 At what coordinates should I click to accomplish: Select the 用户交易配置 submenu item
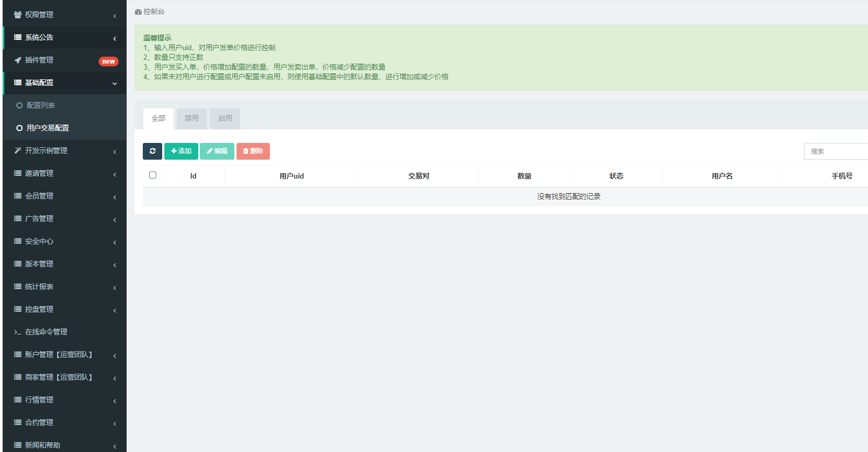coord(48,128)
